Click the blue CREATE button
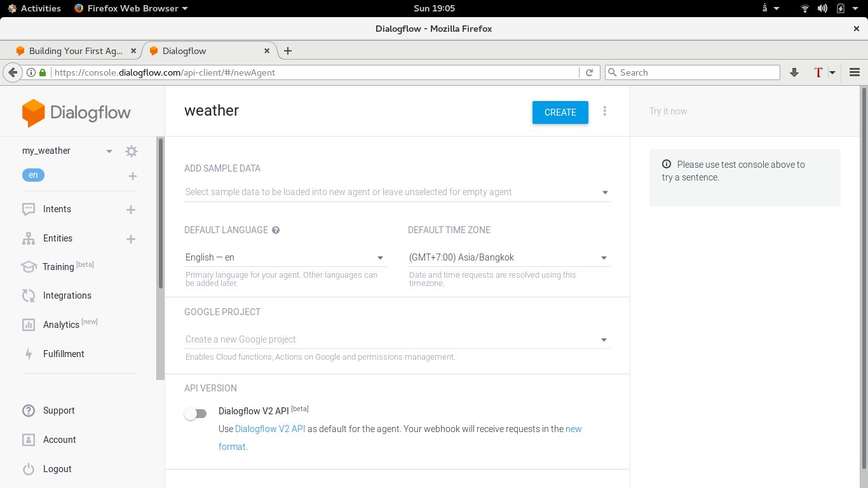This screenshot has width=868, height=488. 560,112
